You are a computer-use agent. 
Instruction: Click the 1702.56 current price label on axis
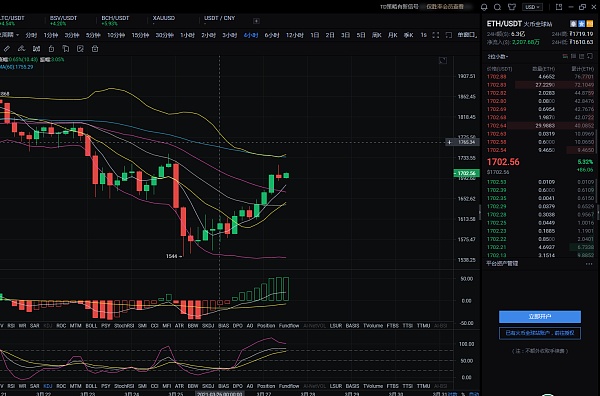coord(466,173)
